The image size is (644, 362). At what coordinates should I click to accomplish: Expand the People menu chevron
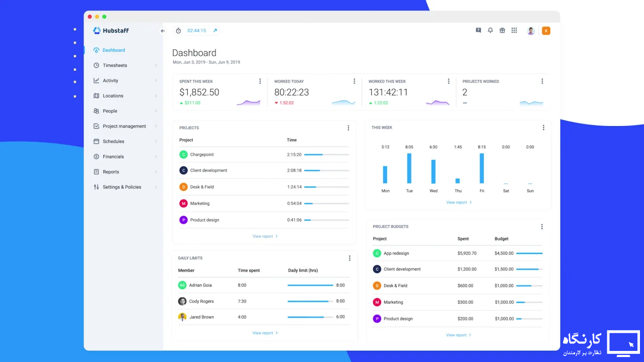tap(156, 111)
